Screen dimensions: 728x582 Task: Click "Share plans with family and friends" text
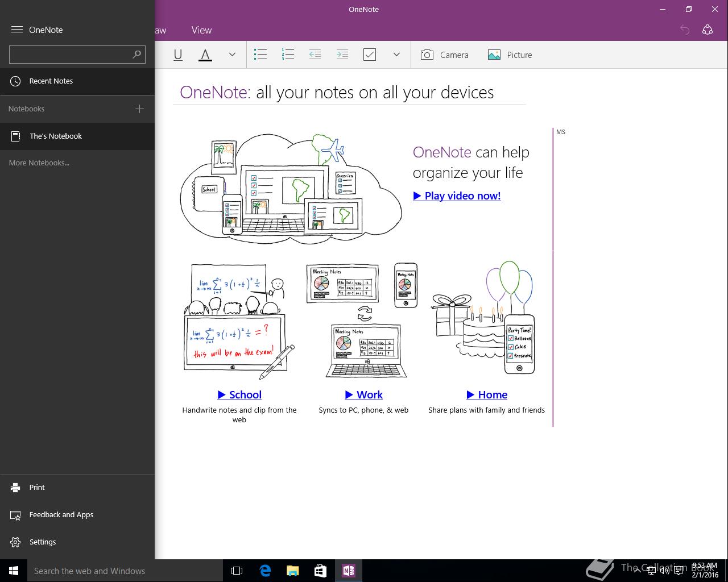(486, 410)
